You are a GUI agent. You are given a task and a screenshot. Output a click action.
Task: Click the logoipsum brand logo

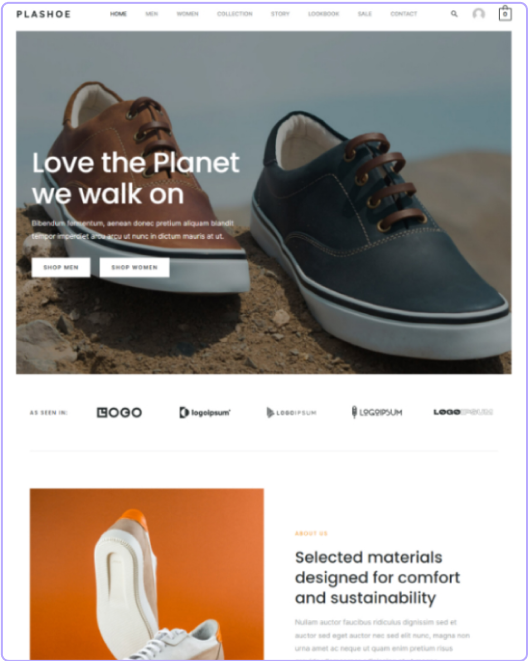click(x=205, y=412)
